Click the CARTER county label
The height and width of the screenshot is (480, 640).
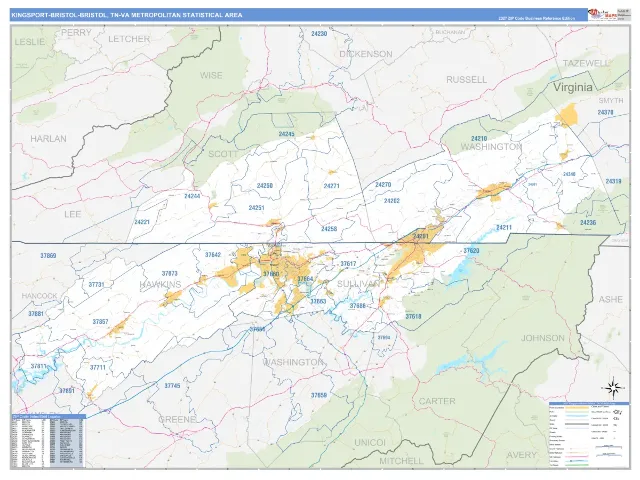coord(437,401)
